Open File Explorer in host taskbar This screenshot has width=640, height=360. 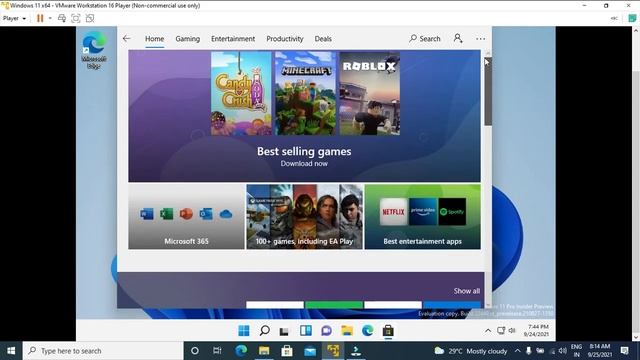(x=264, y=351)
